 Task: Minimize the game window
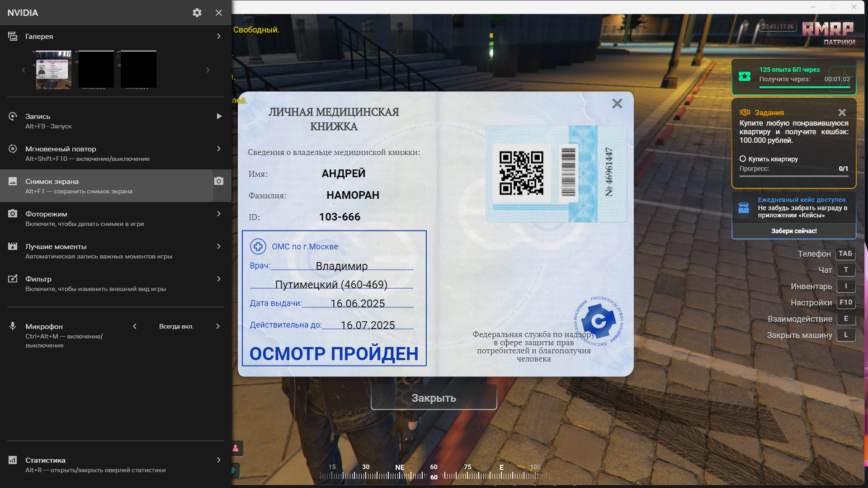(x=813, y=7)
